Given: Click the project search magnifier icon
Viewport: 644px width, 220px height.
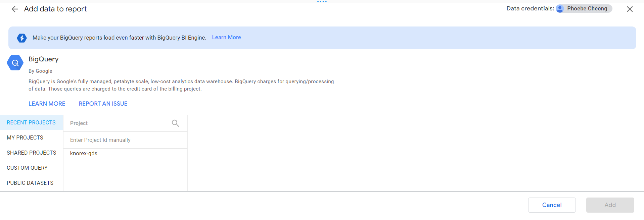Looking at the screenshot, I should [x=175, y=123].
